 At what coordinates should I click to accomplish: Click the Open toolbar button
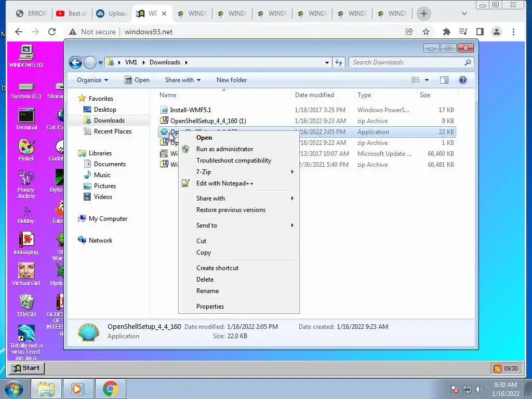pyautogui.click(x=137, y=80)
